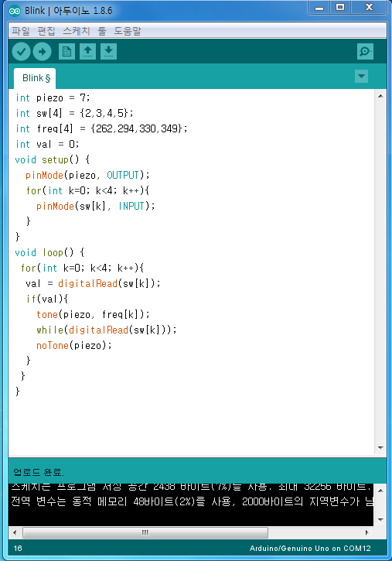Click console vertical scroll down arrow
This screenshot has width=392, height=561.
coord(380,519)
